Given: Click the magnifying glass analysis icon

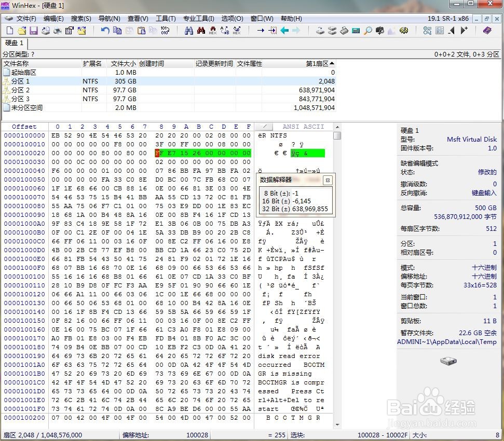Looking at the screenshot, I should pyautogui.click(x=367, y=31).
